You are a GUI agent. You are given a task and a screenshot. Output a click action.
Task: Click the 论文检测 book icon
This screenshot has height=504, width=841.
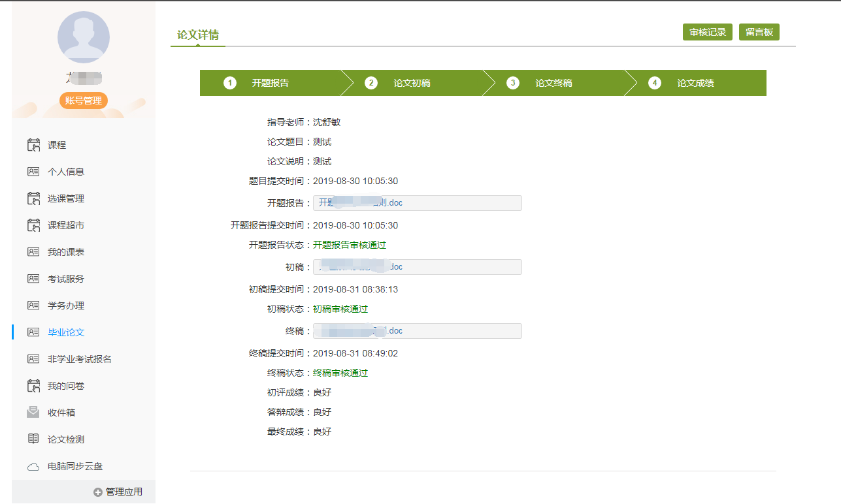click(x=33, y=439)
